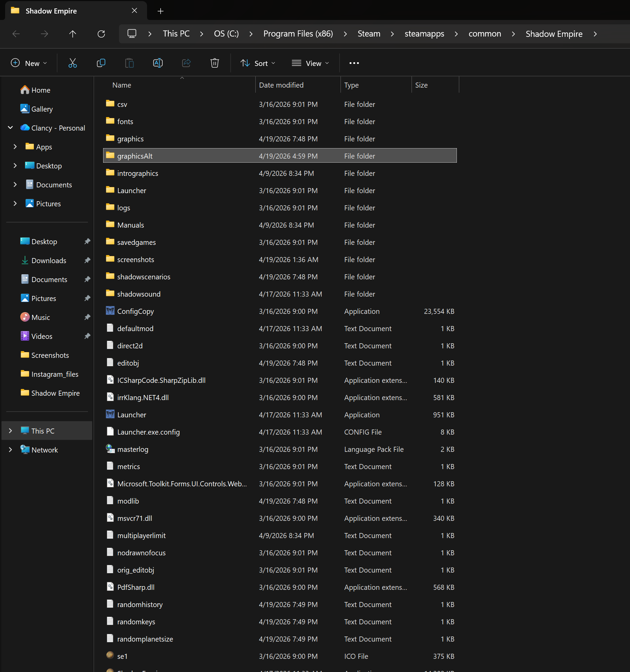This screenshot has height=672, width=630.
Task: Navigate to steamapps breadcrumb
Action: click(x=424, y=34)
